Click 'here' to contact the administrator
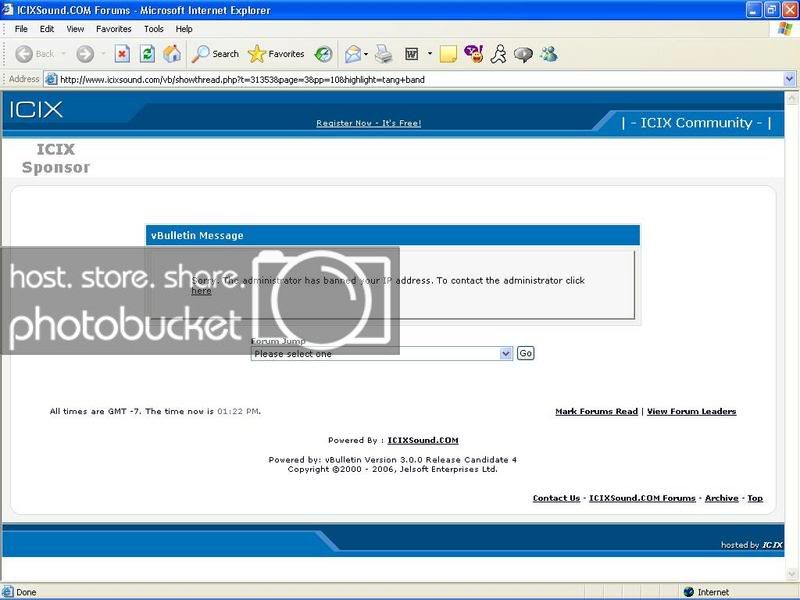800x600 pixels. 201,291
